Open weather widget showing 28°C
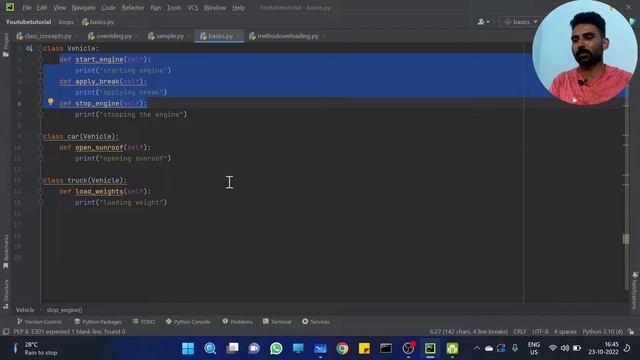Viewport: 640px width, 360px height. click(36, 349)
